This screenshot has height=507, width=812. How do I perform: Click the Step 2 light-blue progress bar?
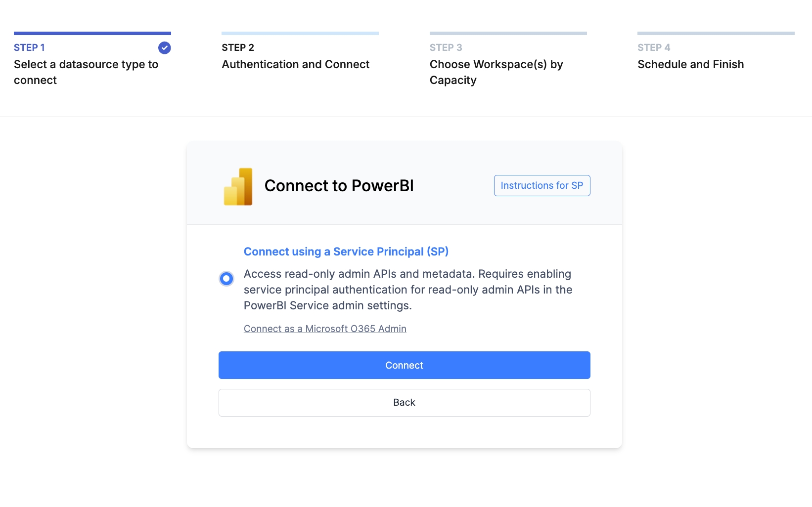[x=300, y=34]
